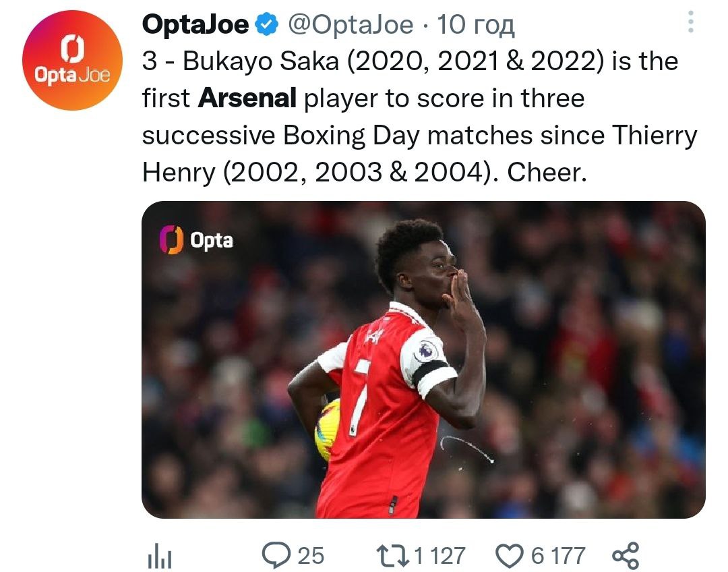Screen dimensions: 728x572
Task: Click 'Thierry' at the end of the tweet line
Action: coord(654,136)
